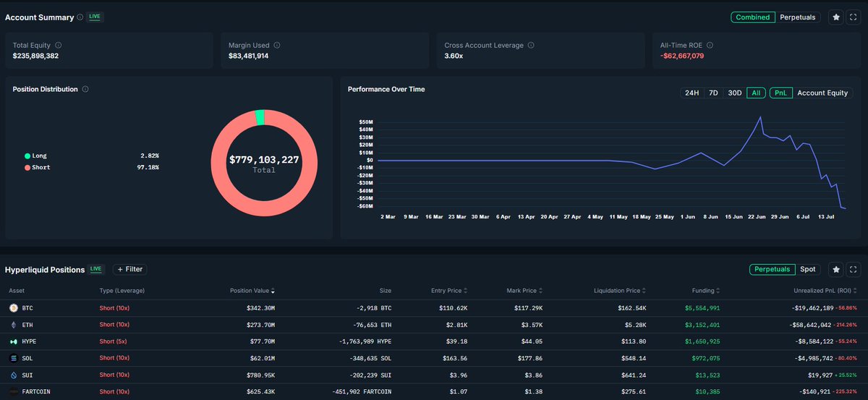Click BTC position value $342.30M
The height and width of the screenshot is (400, 868).
[x=260, y=307]
